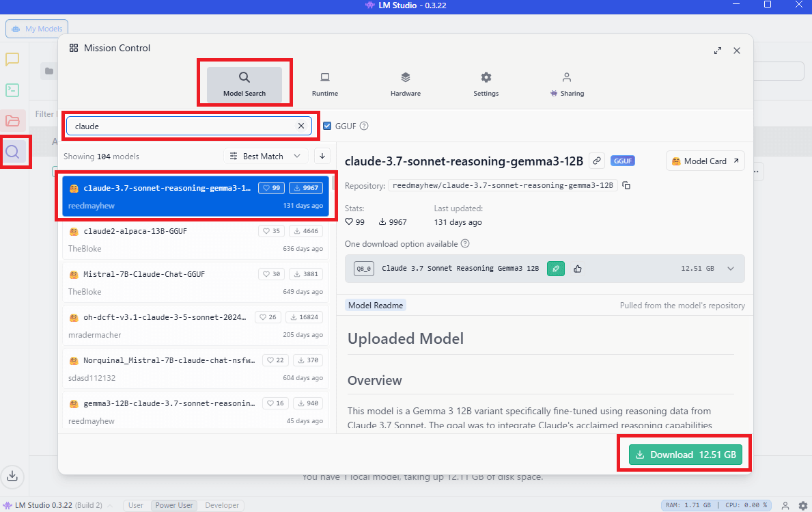The image size is (812, 512).
Task: Click the green rocket icon on download option
Action: click(556, 269)
